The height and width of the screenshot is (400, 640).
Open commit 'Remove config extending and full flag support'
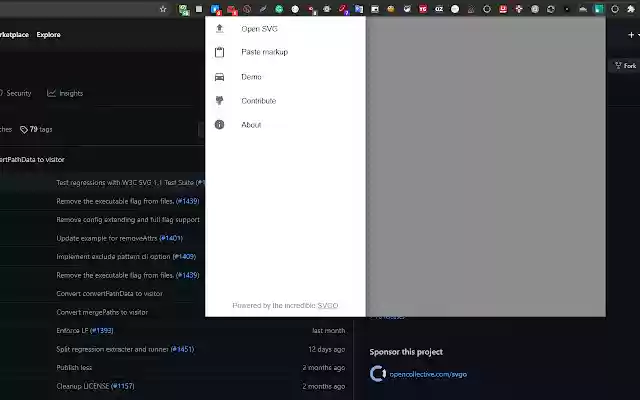128,220
